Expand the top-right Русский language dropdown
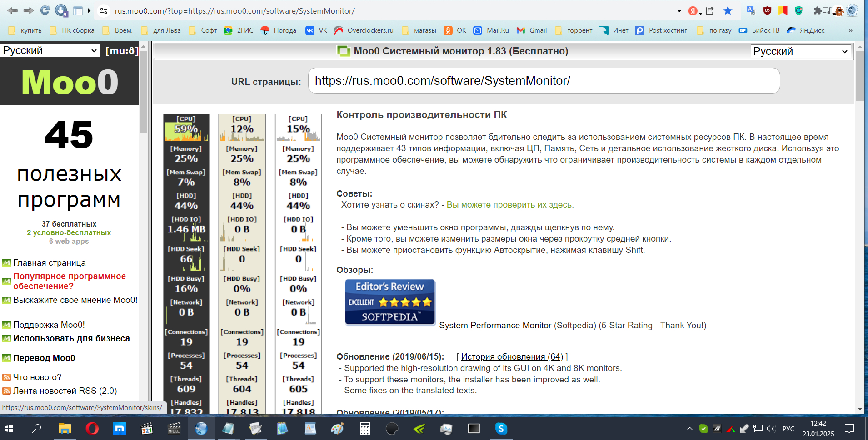The image size is (868, 440). [x=800, y=51]
